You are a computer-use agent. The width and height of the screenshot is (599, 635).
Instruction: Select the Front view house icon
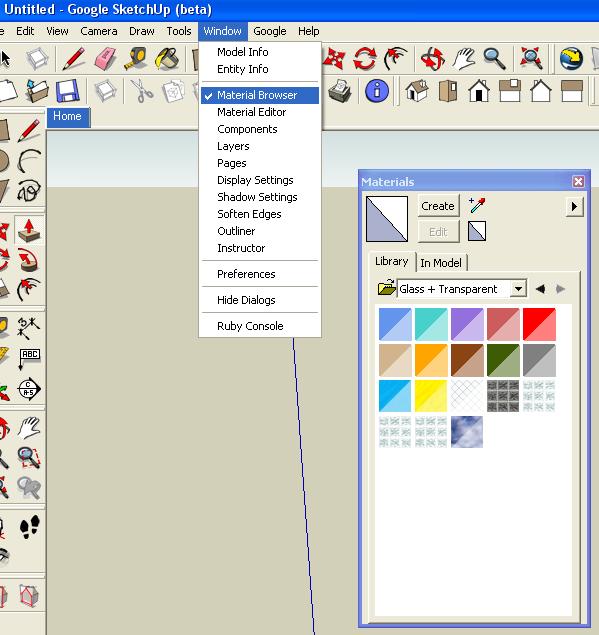pos(479,91)
